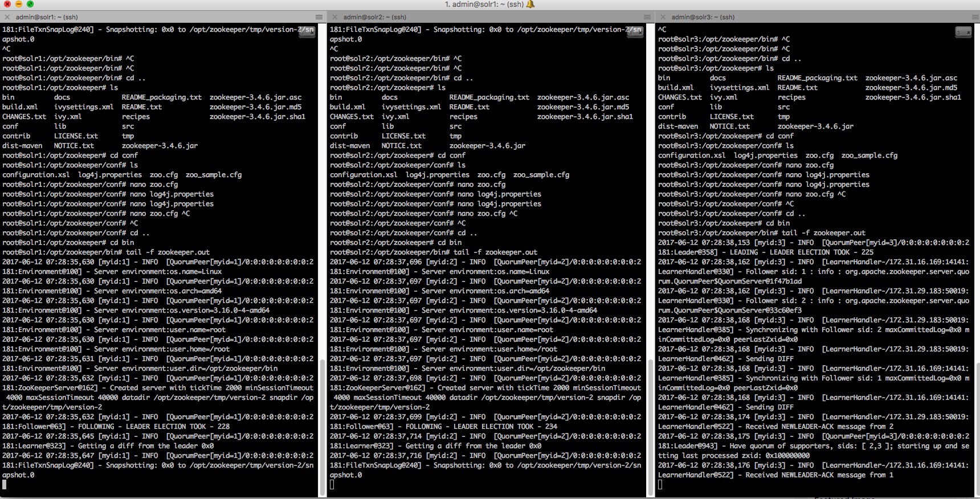Focus the admin@solr2 pane title bar

pos(491,17)
